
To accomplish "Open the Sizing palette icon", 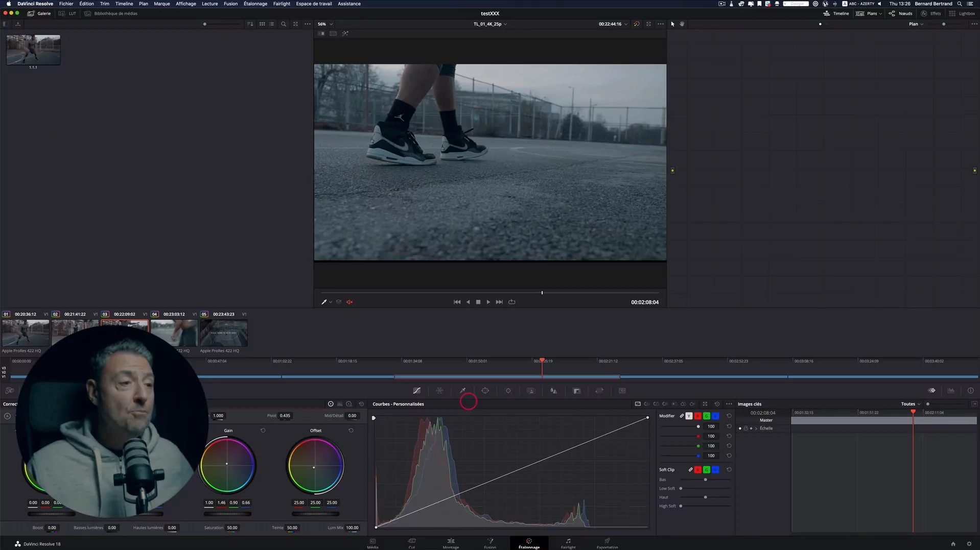I will (x=599, y=391).
